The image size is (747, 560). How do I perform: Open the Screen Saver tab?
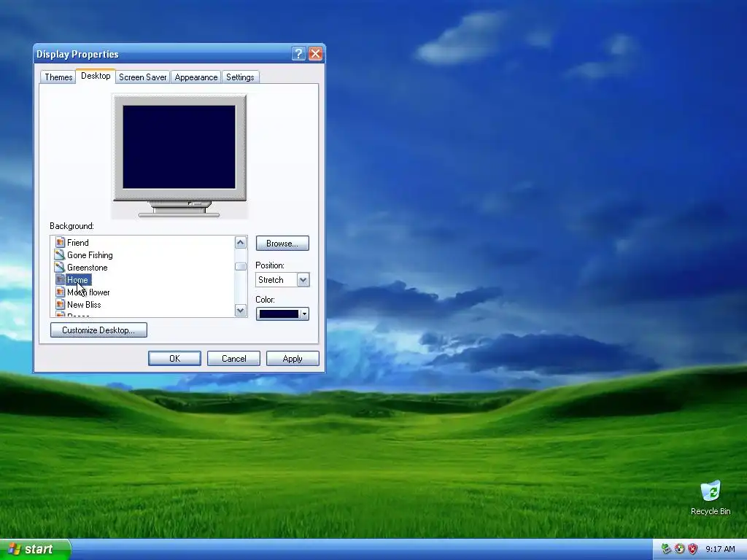point(142,77)
